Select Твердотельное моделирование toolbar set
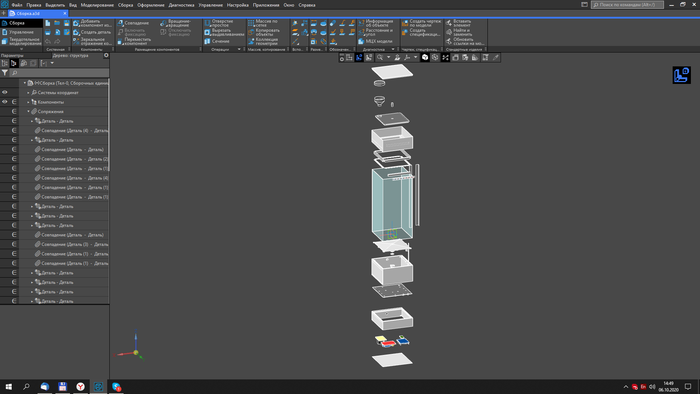The height and width of the screenshot is (394, 700). (21, 41)
